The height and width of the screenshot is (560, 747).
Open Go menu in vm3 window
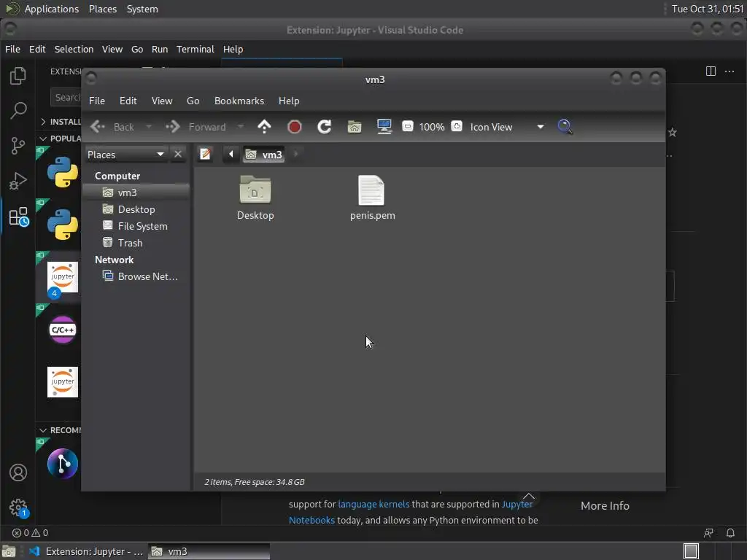point(193,101)
